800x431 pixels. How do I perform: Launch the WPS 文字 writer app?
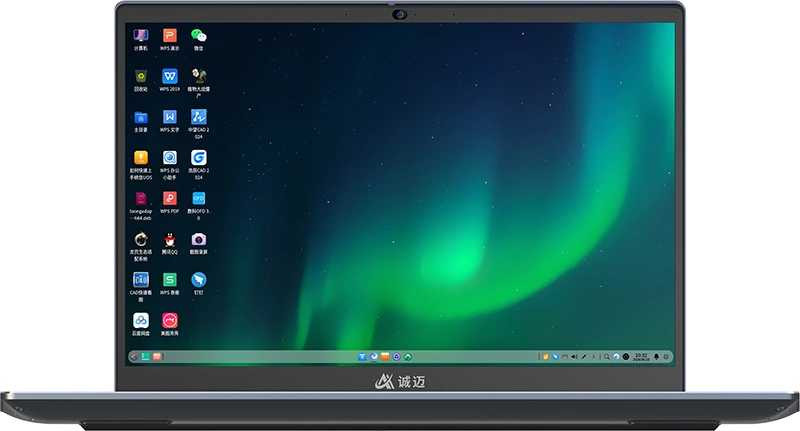pyautogui.click(x=170, y=118)
